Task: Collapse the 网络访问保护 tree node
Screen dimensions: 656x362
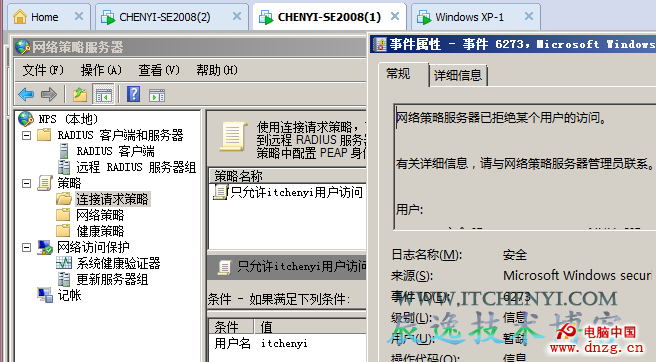Action: tap(26, 247)
